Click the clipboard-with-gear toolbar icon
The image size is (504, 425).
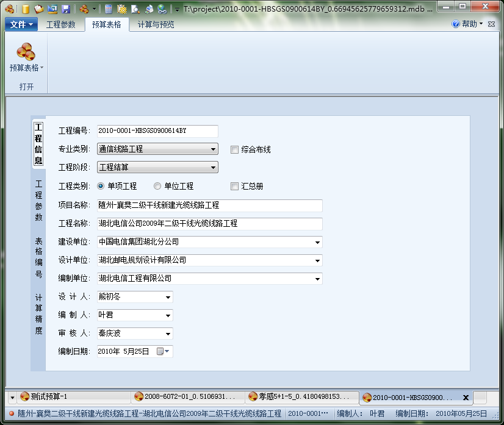point(120,8)
